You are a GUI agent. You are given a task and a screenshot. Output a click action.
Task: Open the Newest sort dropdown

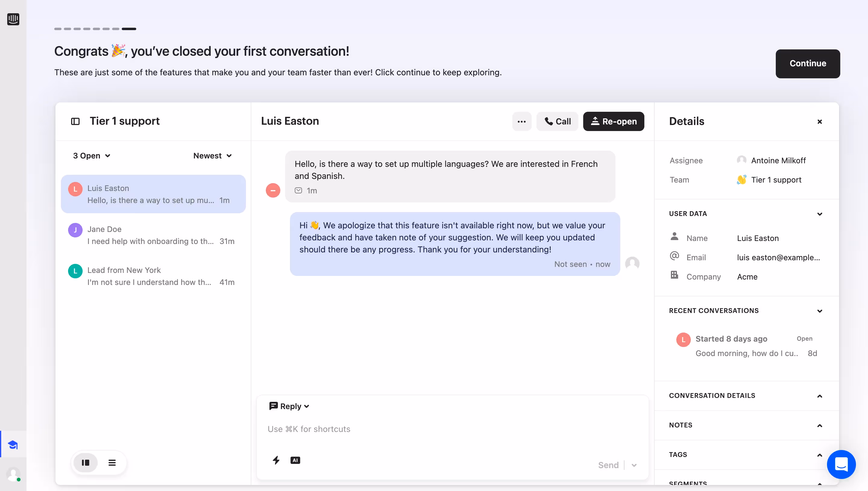tap(212, 155)
